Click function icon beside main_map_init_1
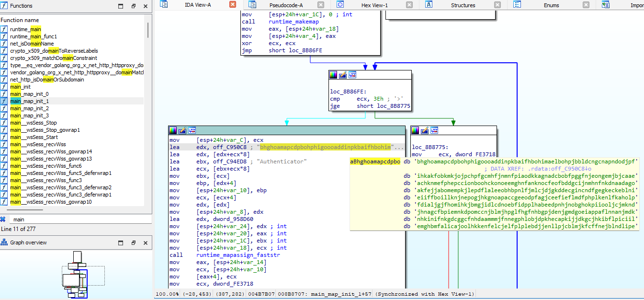644x300 pixels. (4, 101)
